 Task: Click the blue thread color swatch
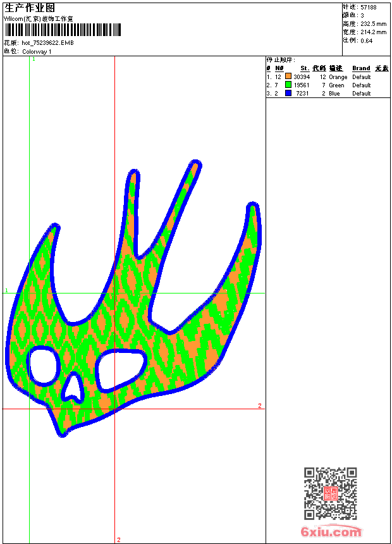click(x=288, y=93)
